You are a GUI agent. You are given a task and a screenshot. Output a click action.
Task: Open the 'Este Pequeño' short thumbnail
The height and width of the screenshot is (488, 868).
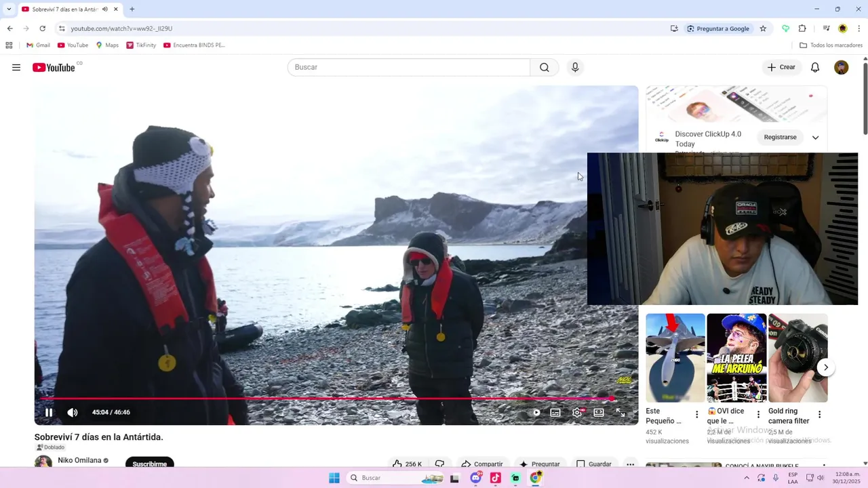675,358
